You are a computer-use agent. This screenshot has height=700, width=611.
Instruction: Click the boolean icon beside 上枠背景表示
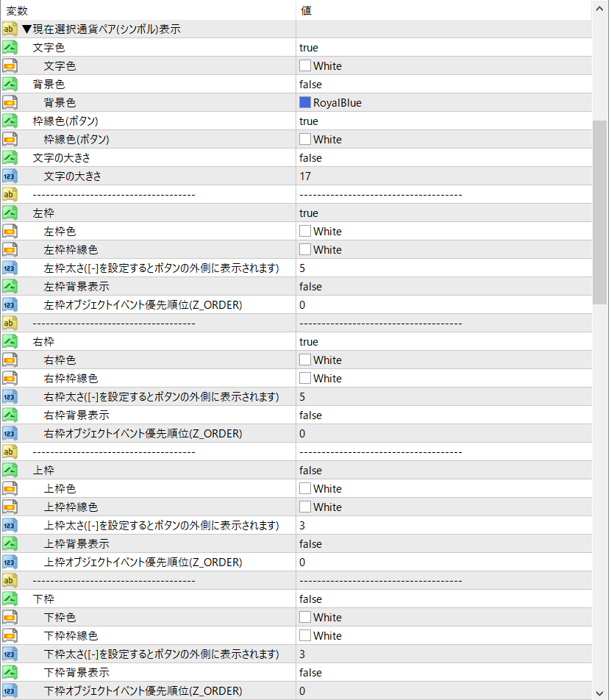[10, 544]
